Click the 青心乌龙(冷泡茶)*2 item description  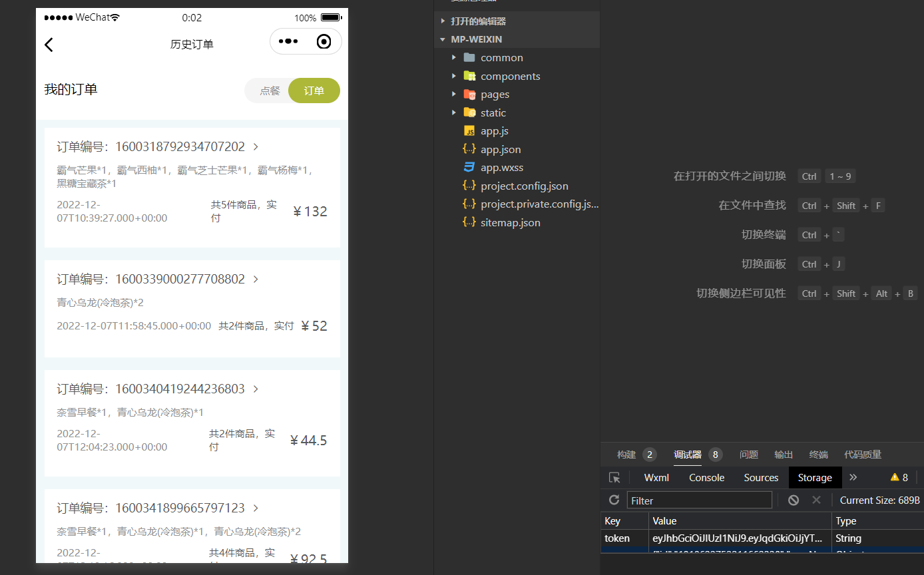101,303
